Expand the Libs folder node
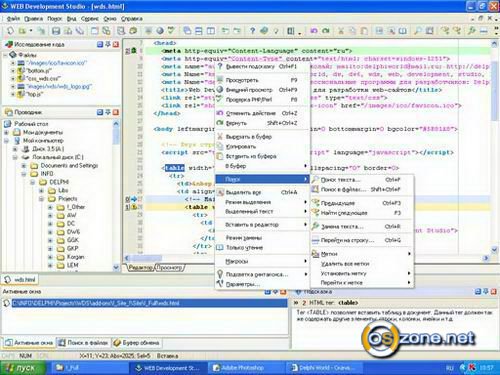 41,191
